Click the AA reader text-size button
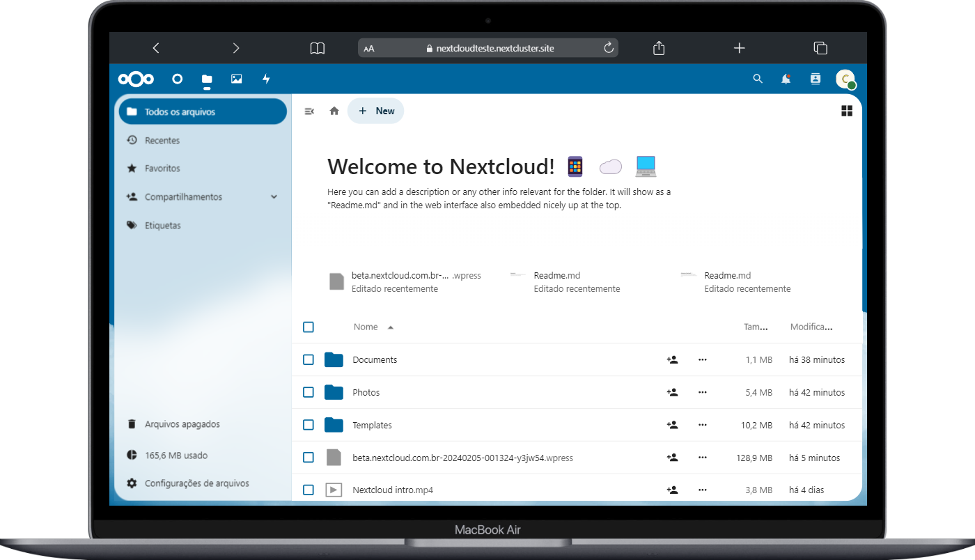Image resolution: width=975 pixels, height=560 pixels. click(x=369, y=49)
